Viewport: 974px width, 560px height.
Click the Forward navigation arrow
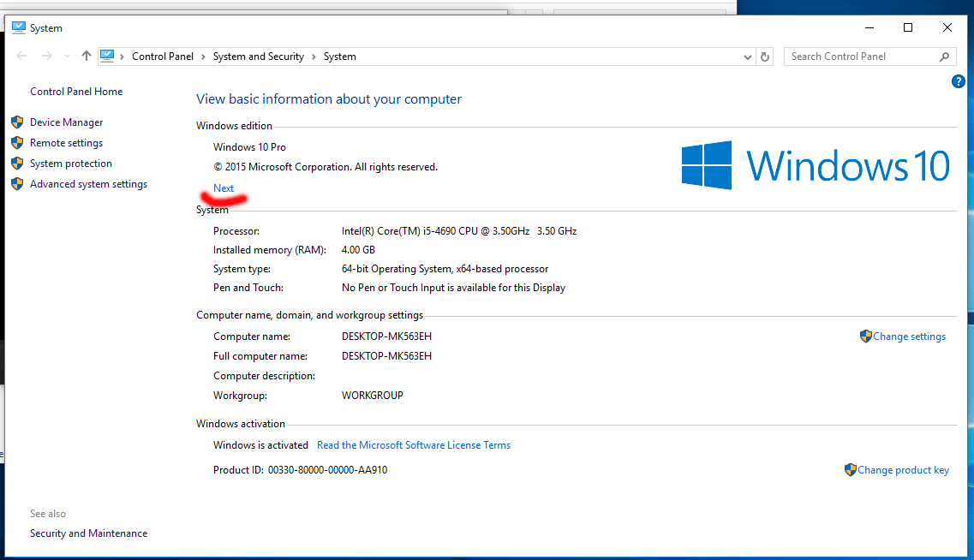[x=46, y=56]
